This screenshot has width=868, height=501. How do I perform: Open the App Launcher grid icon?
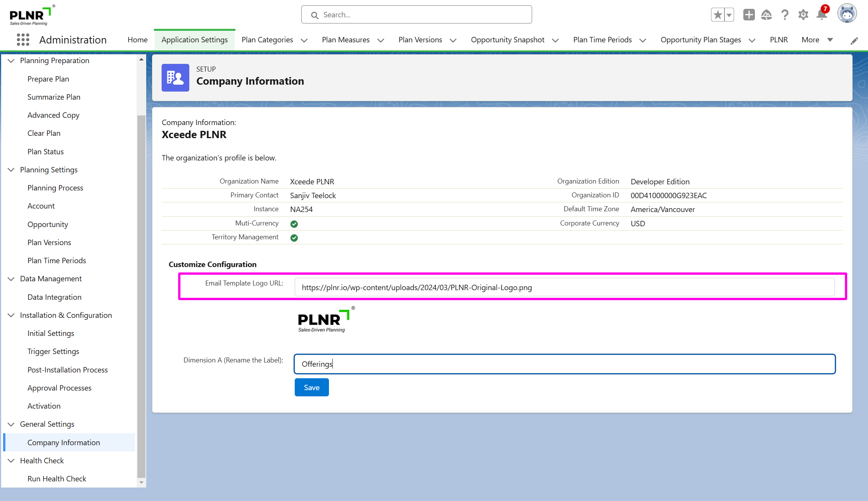pyautogui.click(x=23, y=40)
